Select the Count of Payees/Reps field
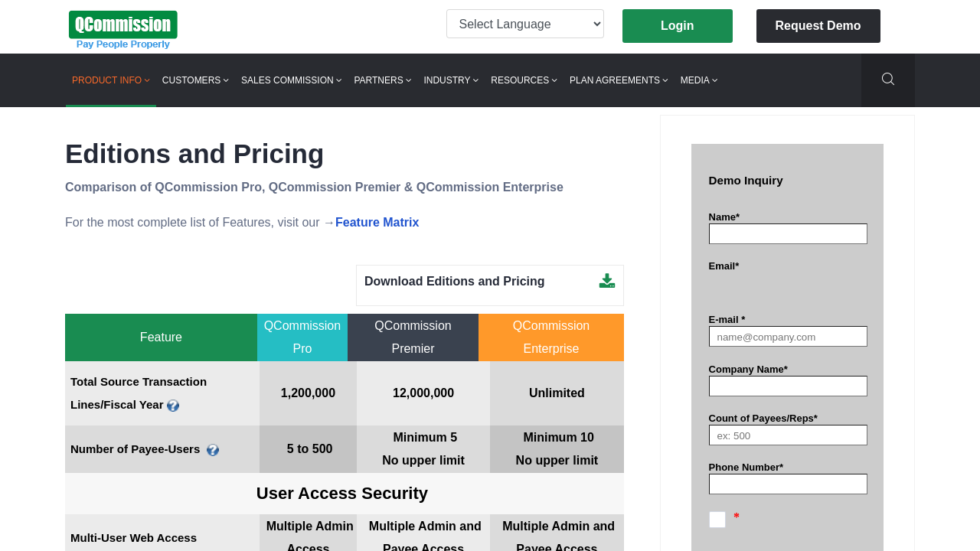The width and height of the screenshot is (980, 551). [x=787, y=435]
